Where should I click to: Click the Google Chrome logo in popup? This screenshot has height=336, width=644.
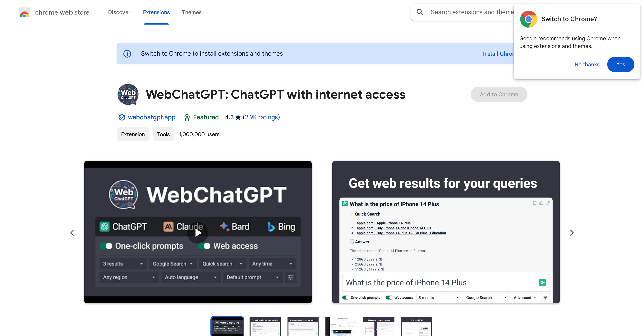coord(529,19)
